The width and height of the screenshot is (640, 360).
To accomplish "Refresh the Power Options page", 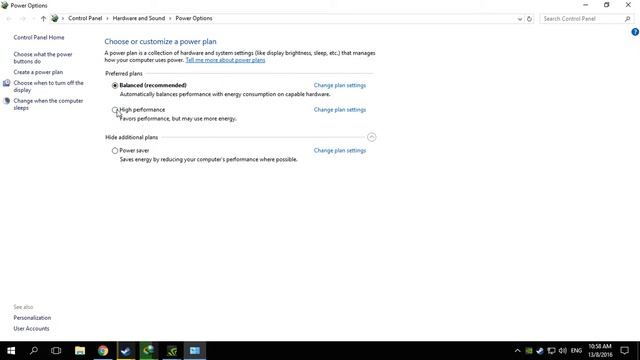I will (529, 19).
